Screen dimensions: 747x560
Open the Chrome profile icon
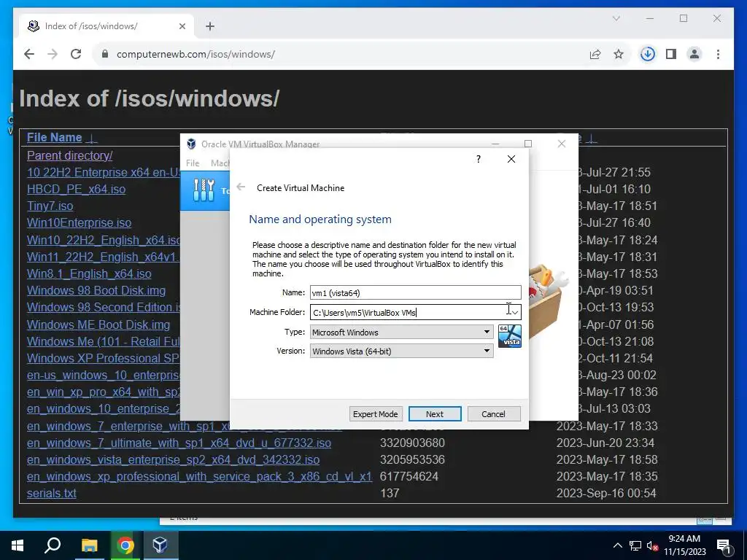pos(694,54)
